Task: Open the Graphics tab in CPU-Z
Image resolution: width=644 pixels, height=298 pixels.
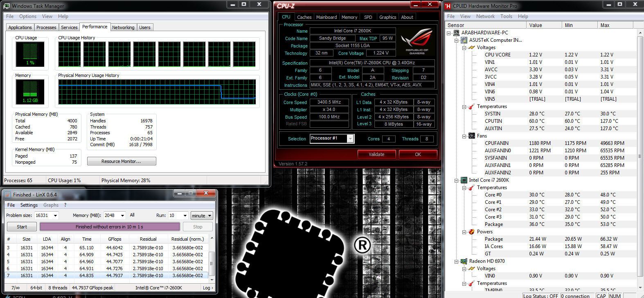Action: pos(388,17)
